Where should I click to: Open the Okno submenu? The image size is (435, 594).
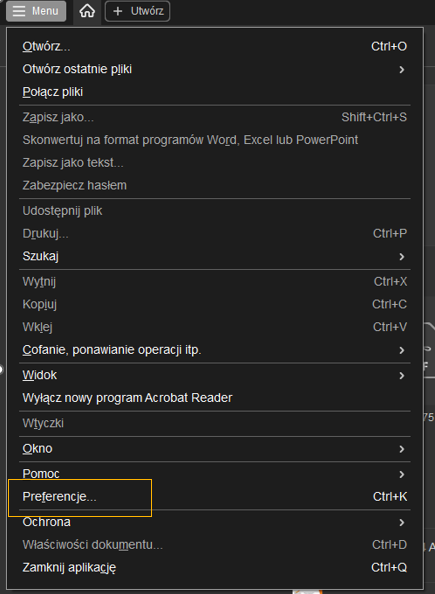(x=215, y=449)
